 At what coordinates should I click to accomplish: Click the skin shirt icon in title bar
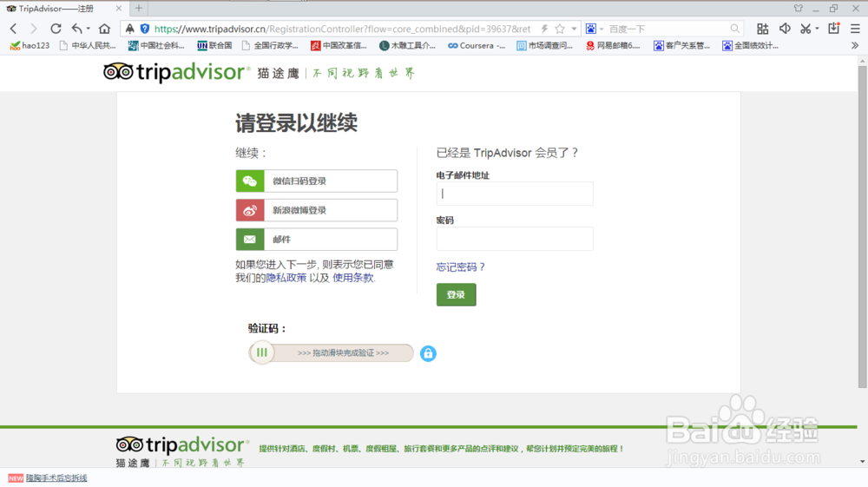[799, 9]
